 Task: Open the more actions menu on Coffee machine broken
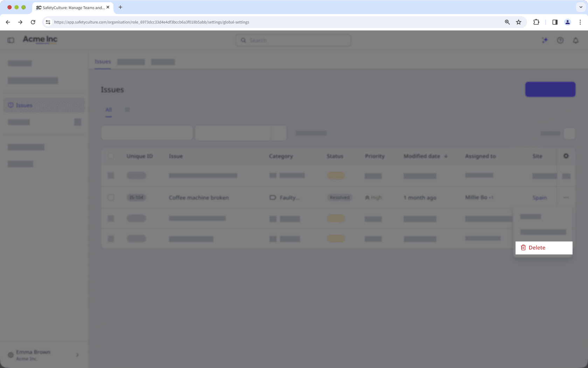[x=566, y=197]
